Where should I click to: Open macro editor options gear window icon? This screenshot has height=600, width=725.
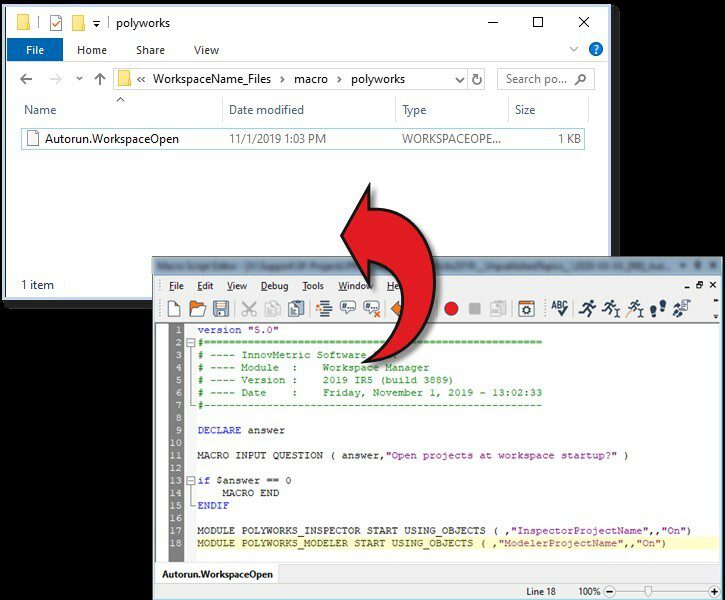(526, 309)
